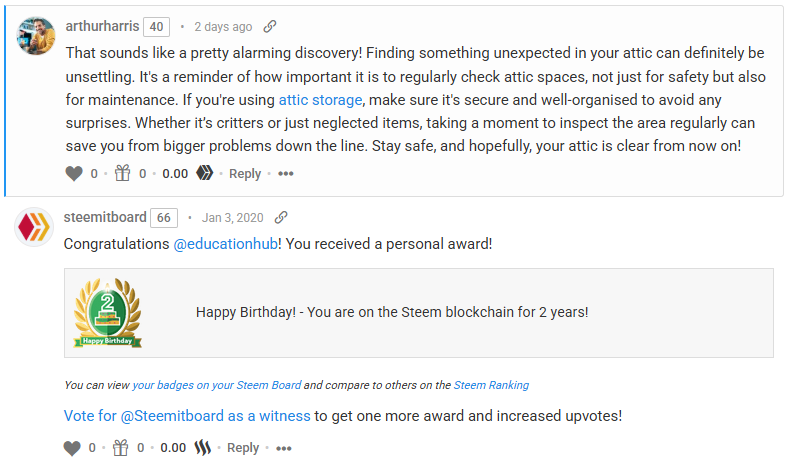Open 'your badges on your Steem Board' link
Viewport: 790px width, 460px height.
coord(217,385)
